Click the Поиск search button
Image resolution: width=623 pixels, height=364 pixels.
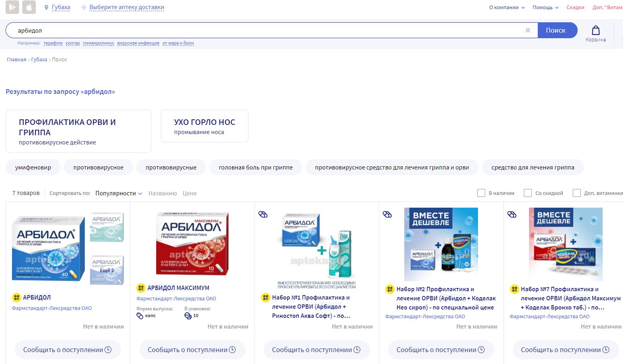(x=557, y=30)
